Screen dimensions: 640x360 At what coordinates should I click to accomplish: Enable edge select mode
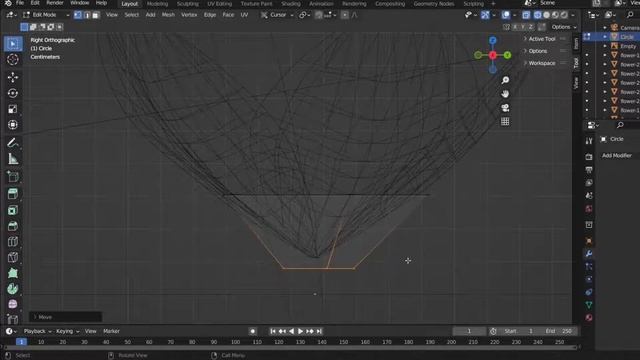click(87, 15)
